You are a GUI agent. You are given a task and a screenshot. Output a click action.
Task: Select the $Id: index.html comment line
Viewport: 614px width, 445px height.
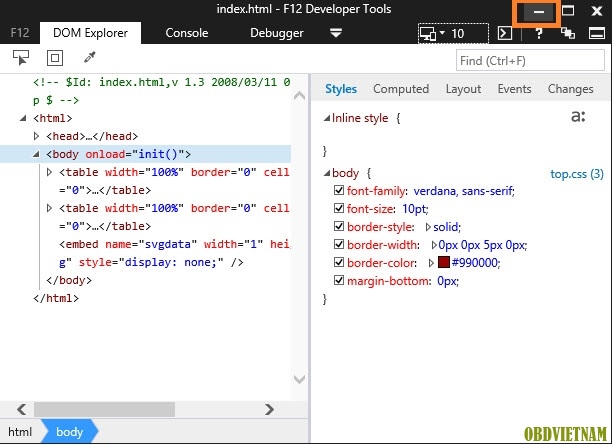(x=161, y=91)
